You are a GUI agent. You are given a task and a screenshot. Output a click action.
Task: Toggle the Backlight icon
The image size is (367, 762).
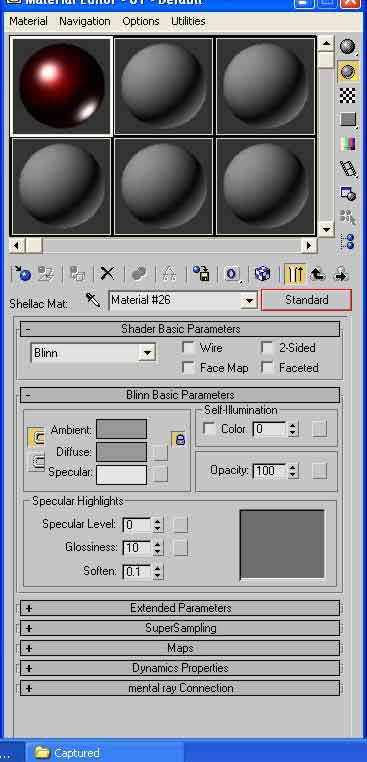pos(347,71)
